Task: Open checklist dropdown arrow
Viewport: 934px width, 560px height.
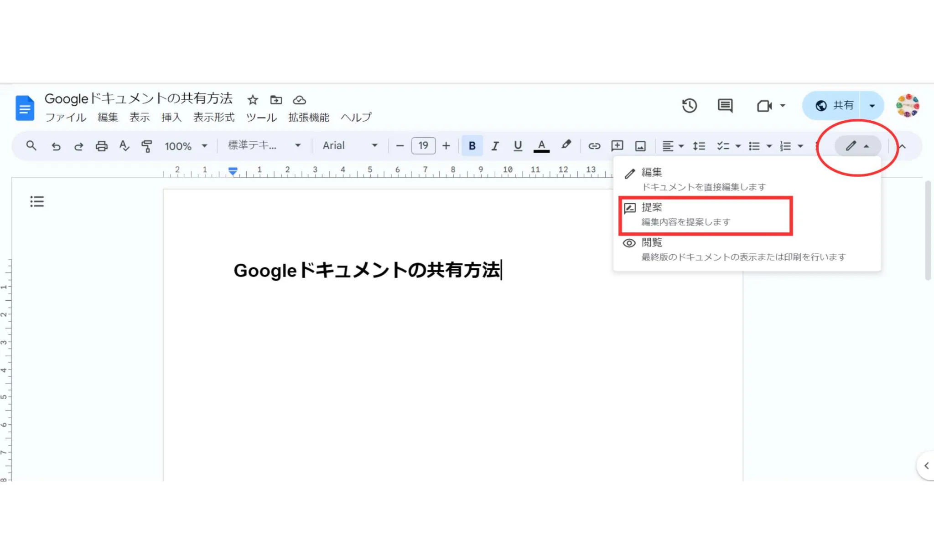Action: pyautogui.click(x=738, y=146)
